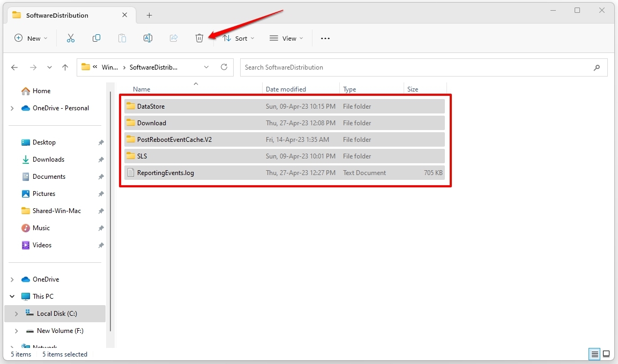Select the DataStore folder icon
The width and height of the screenshot is (618, 364).
(x=130, y=106)
